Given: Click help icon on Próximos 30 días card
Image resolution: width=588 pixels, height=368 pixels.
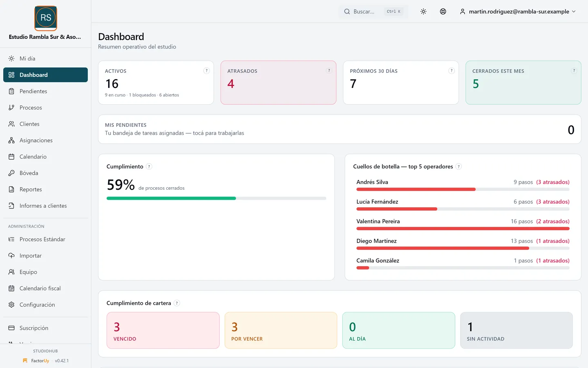Looking at the screenshot, I should (452, 71).
